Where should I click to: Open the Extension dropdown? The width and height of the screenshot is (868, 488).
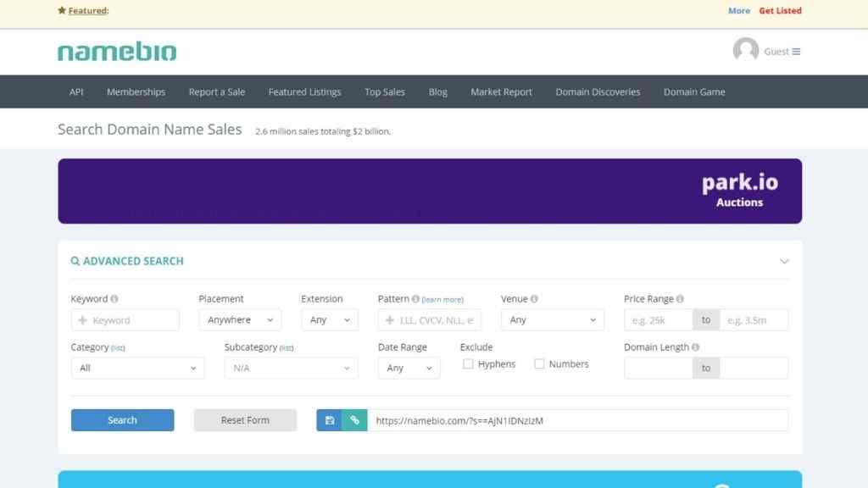coord(330,319)
